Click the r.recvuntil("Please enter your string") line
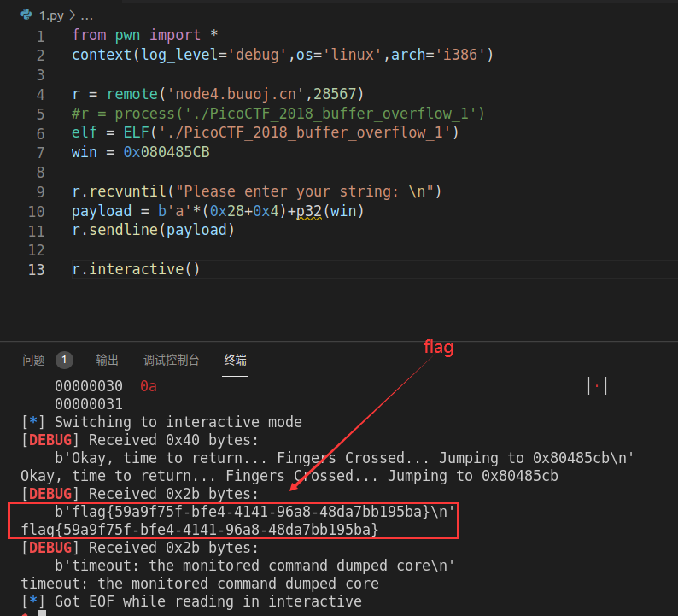This screenshot has width=678, height=616. click(256, 191)
